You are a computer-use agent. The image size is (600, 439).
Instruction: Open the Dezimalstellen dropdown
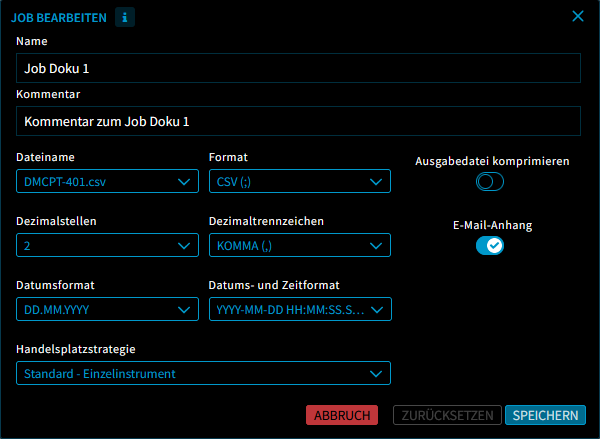(x=108, y=245)
